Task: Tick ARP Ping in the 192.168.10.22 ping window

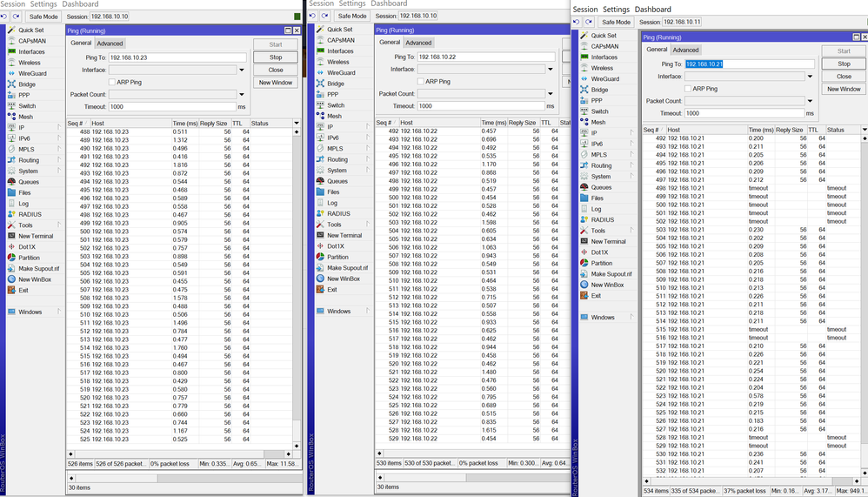Action: (421, 82)
